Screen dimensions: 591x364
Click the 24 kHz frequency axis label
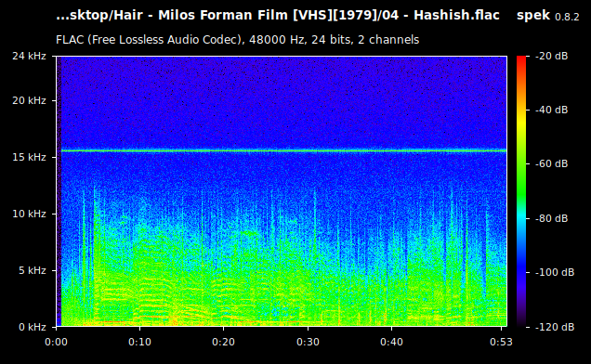tap(29, 56)
